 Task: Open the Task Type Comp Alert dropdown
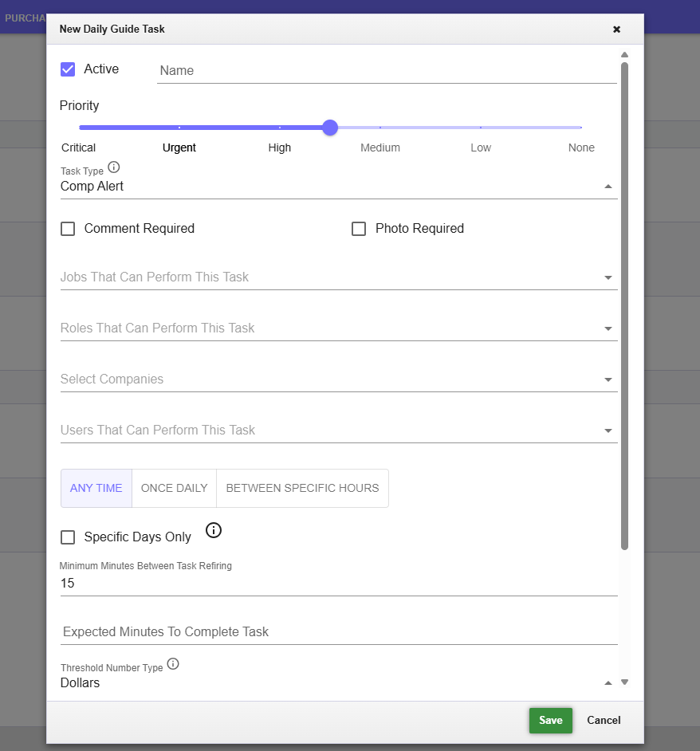click(338, 187)
